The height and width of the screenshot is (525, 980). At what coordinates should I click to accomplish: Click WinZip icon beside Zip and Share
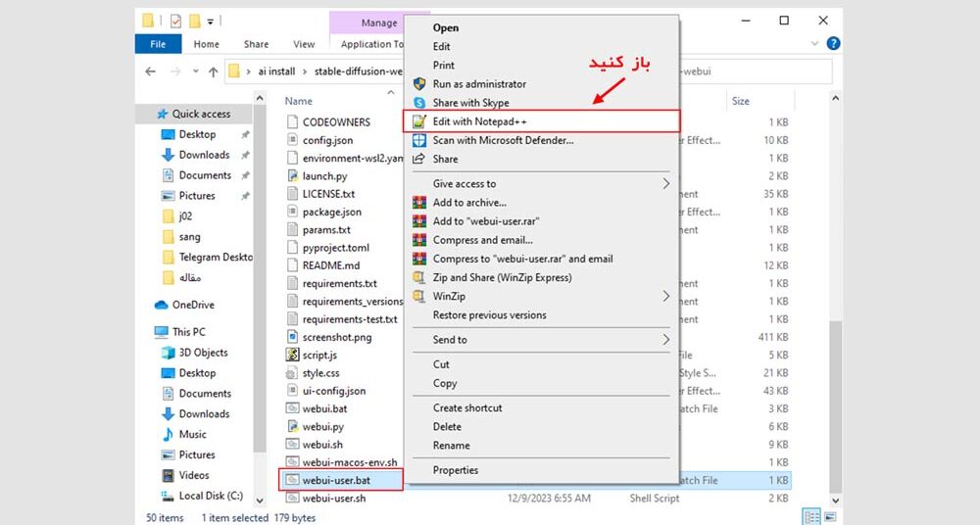[419, 277]
